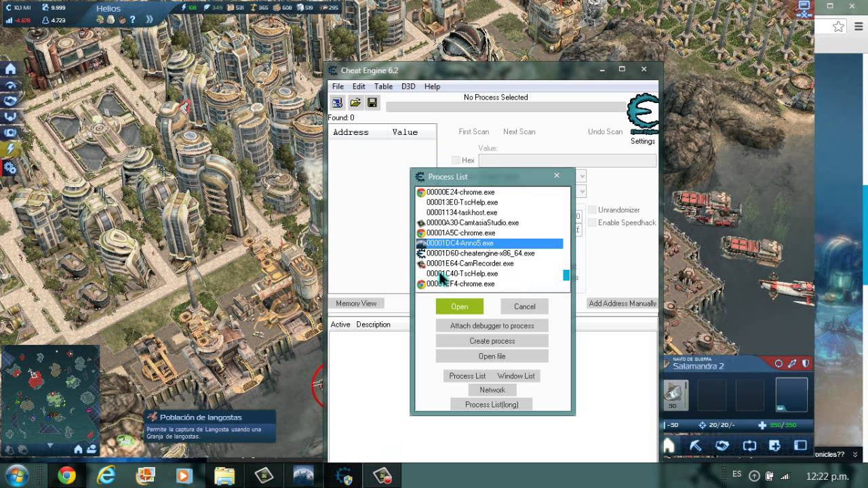The height and width of the screenshot is (488, 868).
Task: Open Google Chrome from the taskbar
Action: 66,476
